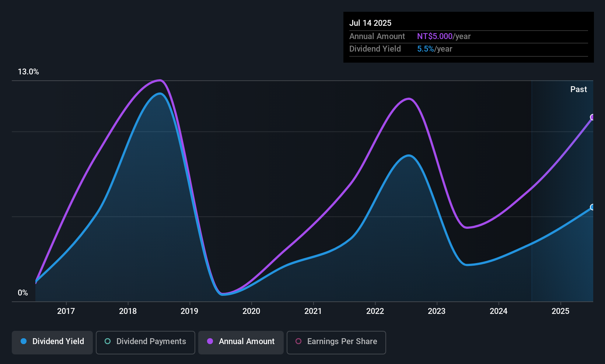Click the purple Annual Amount legend dot
This screenshot has height=364, width=605.
[x=210, y=341]
